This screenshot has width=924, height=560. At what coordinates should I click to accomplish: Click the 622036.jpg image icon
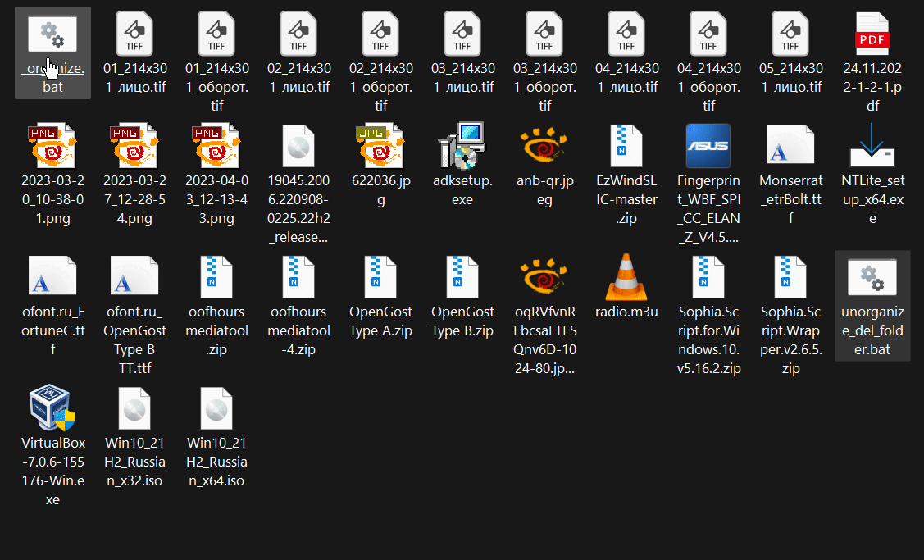click(380, 146)
